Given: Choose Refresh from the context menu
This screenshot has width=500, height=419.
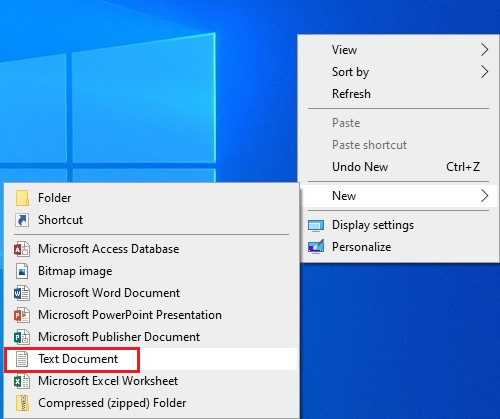Looking at the screenshot, I should 399,94.
